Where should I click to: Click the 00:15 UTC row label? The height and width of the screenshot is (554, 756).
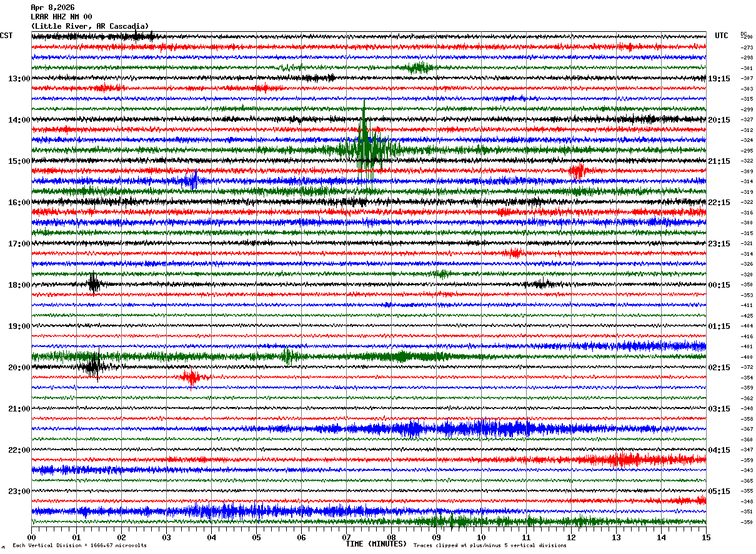point(719,285)
